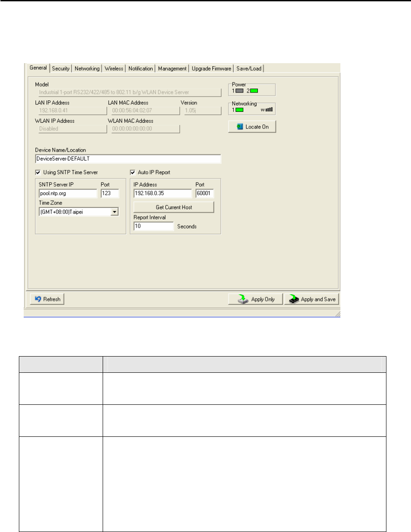
Task: Switch to the General tab
Action: 38,68
